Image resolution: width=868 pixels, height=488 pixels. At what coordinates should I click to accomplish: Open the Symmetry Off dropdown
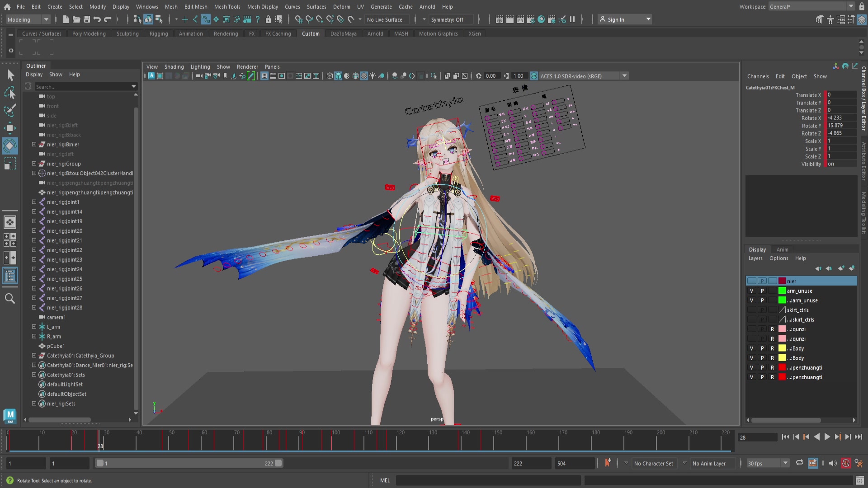click(x=452, y=19)
